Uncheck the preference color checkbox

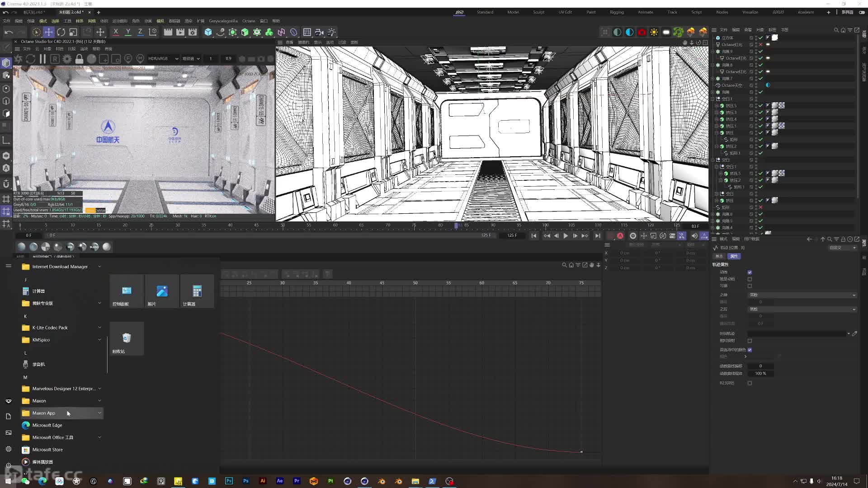point(750,350)
